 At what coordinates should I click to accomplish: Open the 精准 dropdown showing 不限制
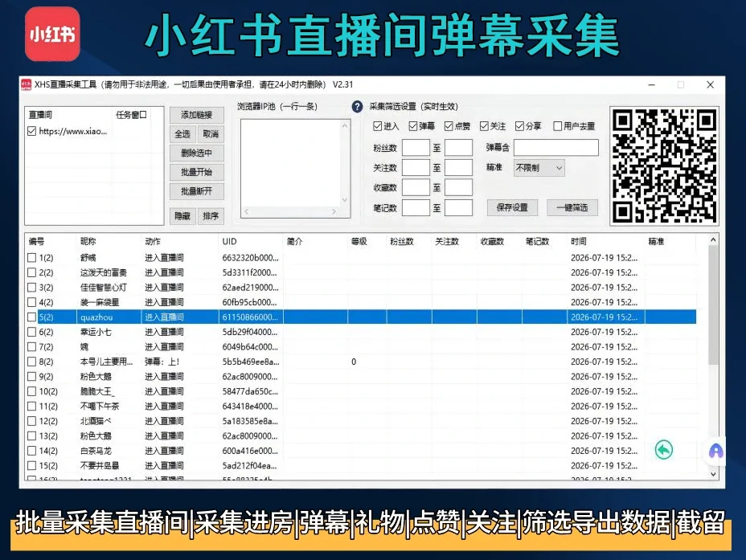(539, 168)
